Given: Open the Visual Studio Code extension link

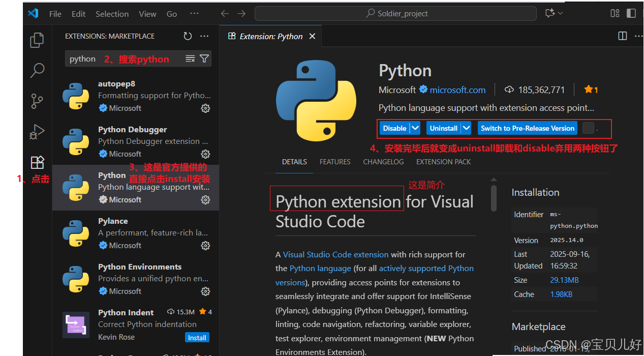Looking at the screenshot, I should (335, 254).
